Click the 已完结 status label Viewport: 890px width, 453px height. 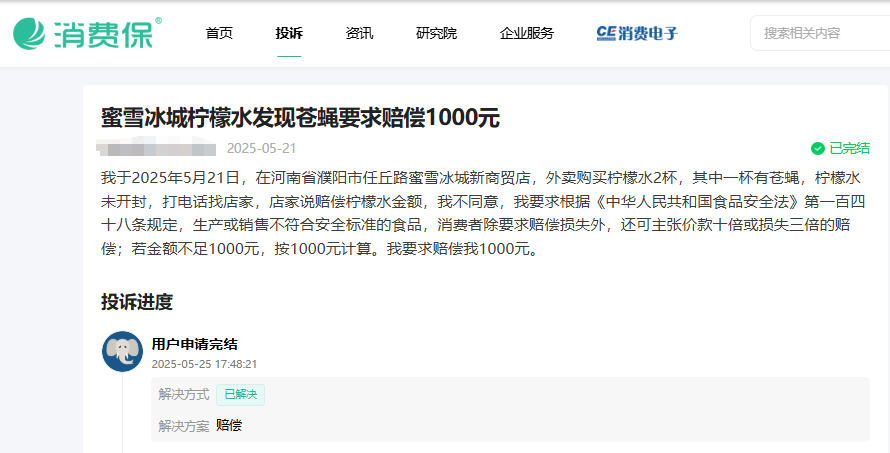(850, 149)
